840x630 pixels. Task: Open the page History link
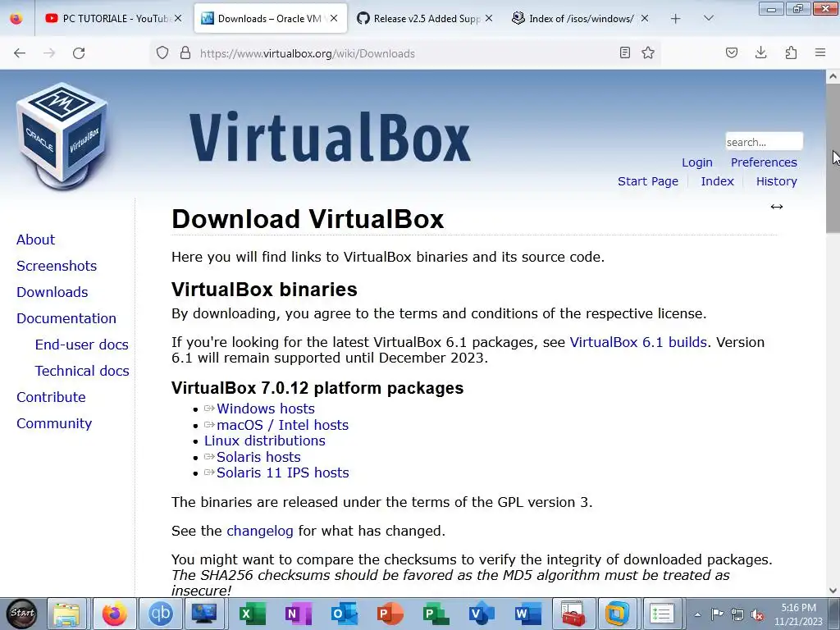[777, 181]
